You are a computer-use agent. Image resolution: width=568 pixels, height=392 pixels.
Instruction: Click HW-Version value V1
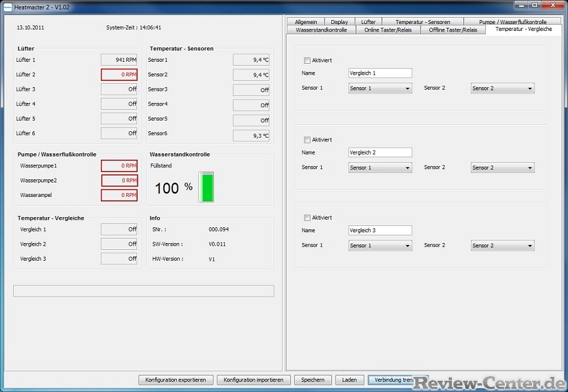pyautogui.click(x=212, y=259)
